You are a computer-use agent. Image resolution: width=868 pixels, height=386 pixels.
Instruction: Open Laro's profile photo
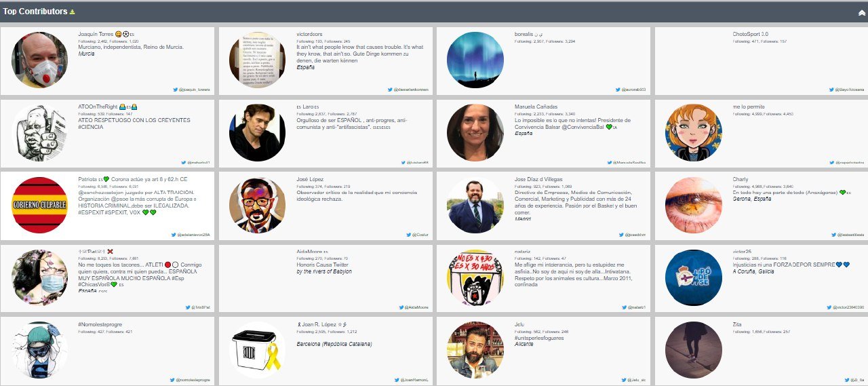pyautogui.click(x=258, y=132)
